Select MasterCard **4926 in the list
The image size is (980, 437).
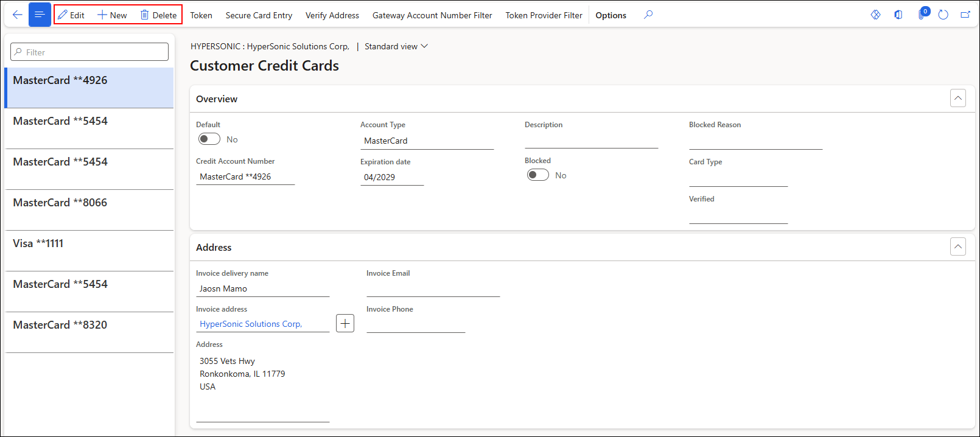click(x=89, y=88)
